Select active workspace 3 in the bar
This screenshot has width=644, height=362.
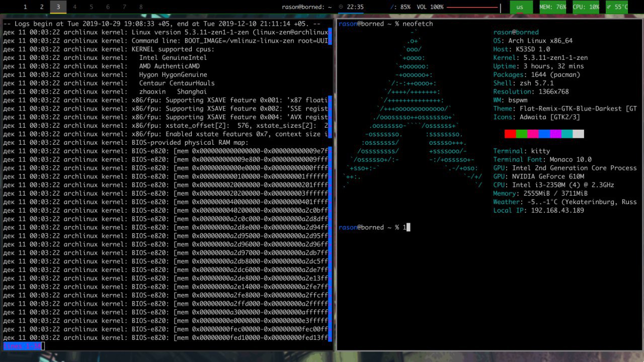point(58,7)
